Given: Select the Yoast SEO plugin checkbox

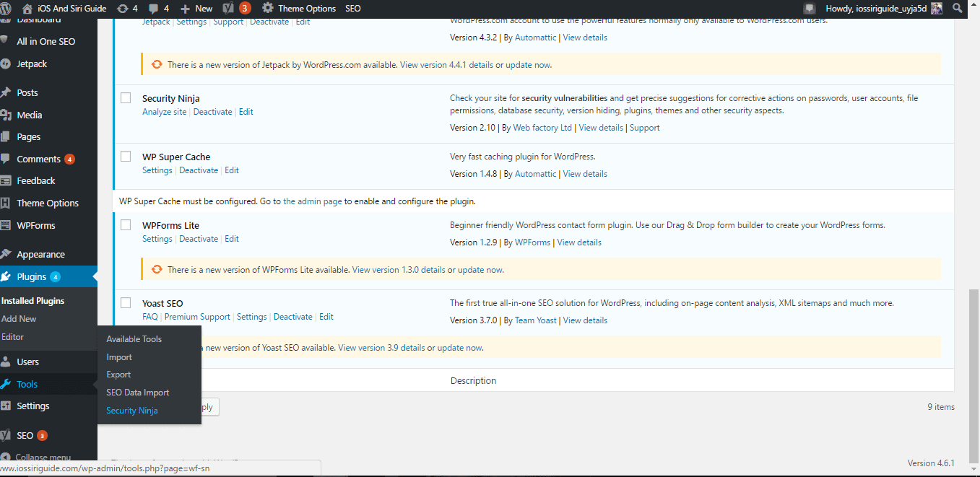Looking at the screenshot, I should 125,302.
